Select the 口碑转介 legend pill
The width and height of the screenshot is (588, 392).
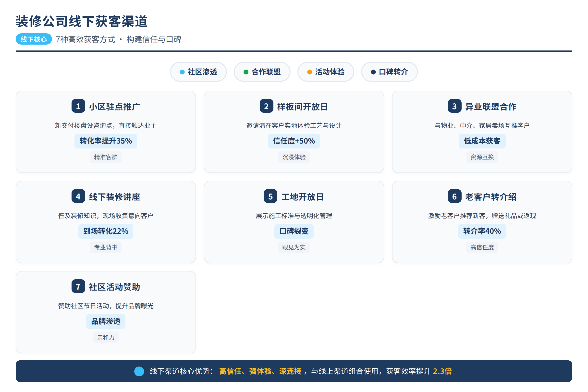coord(390,72)
